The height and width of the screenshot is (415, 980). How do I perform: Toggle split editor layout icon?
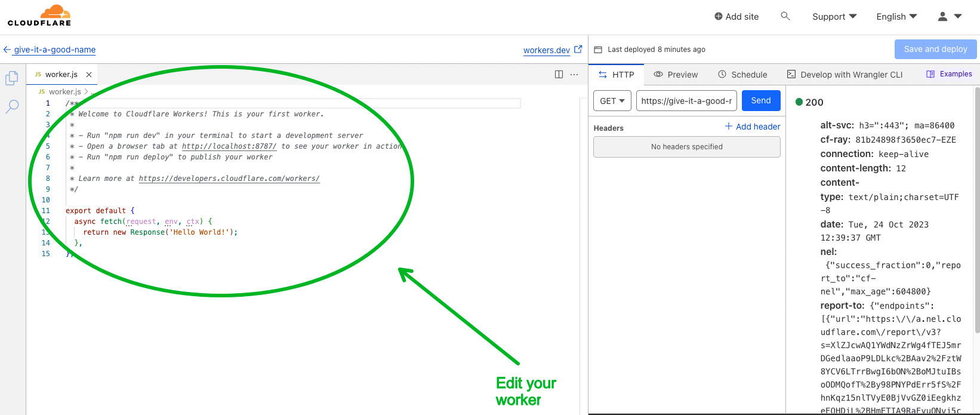(x=559, y=75)
